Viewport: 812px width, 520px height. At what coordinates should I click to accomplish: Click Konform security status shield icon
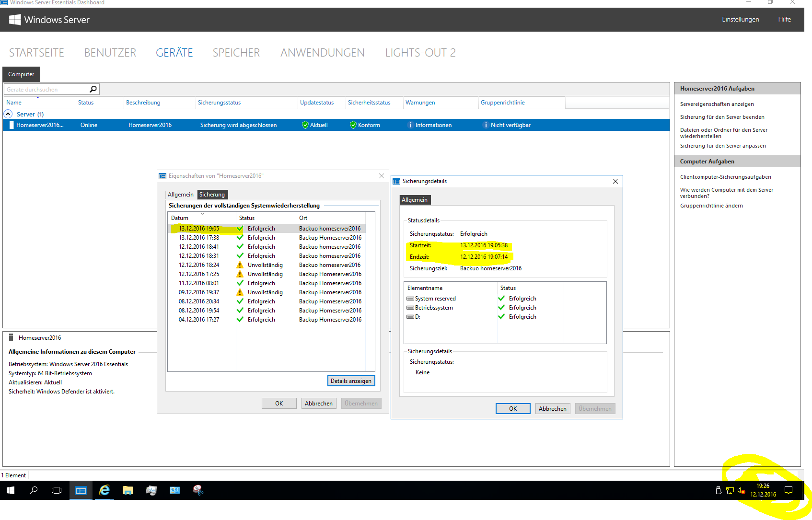(353, 125)
